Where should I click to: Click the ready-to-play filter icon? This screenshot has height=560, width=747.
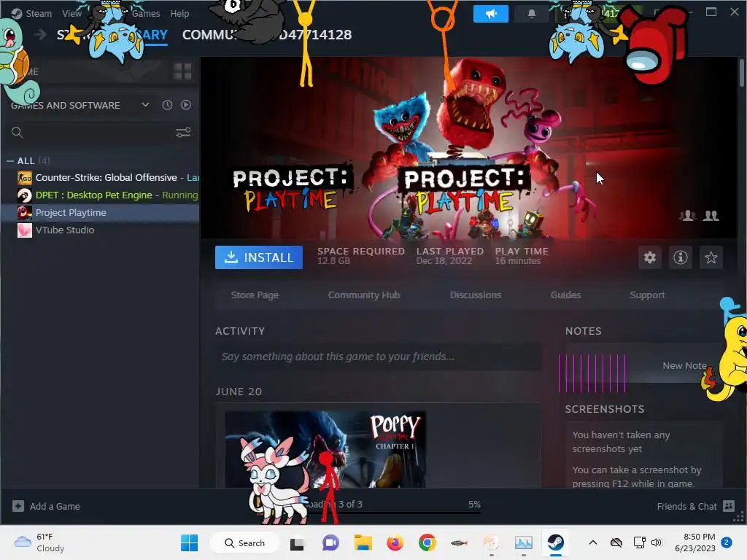coord(186,105)
